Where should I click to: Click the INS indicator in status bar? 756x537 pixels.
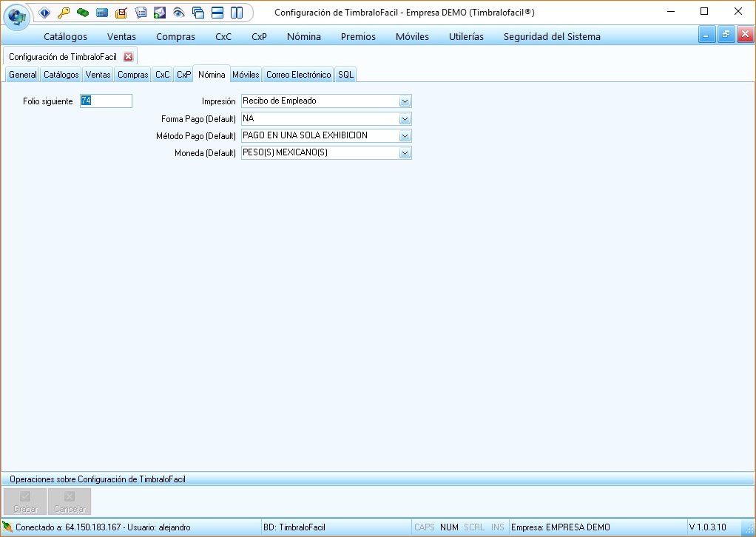pyautogui.click(x=498, y=527)
